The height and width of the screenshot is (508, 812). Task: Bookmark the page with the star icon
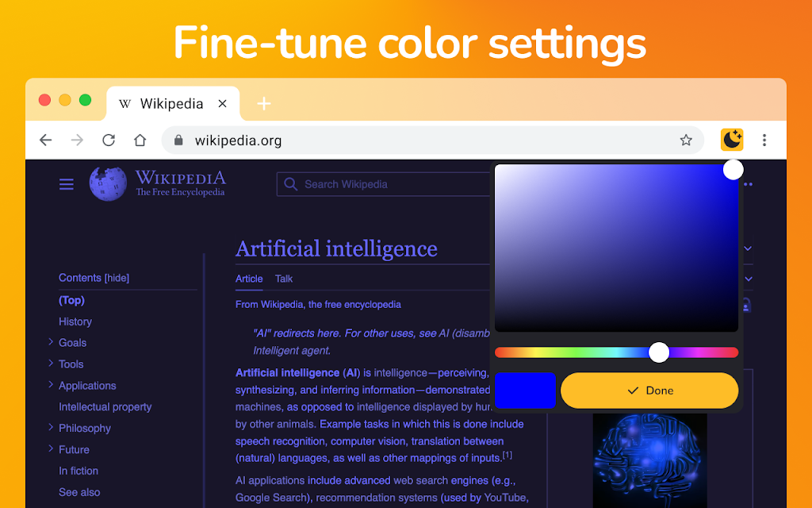(x=686, y=140)
